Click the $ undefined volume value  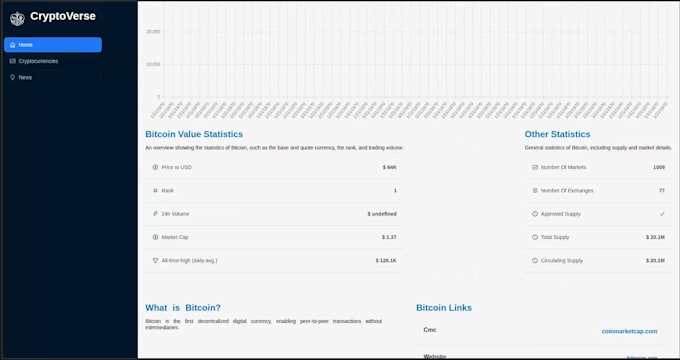382,214
